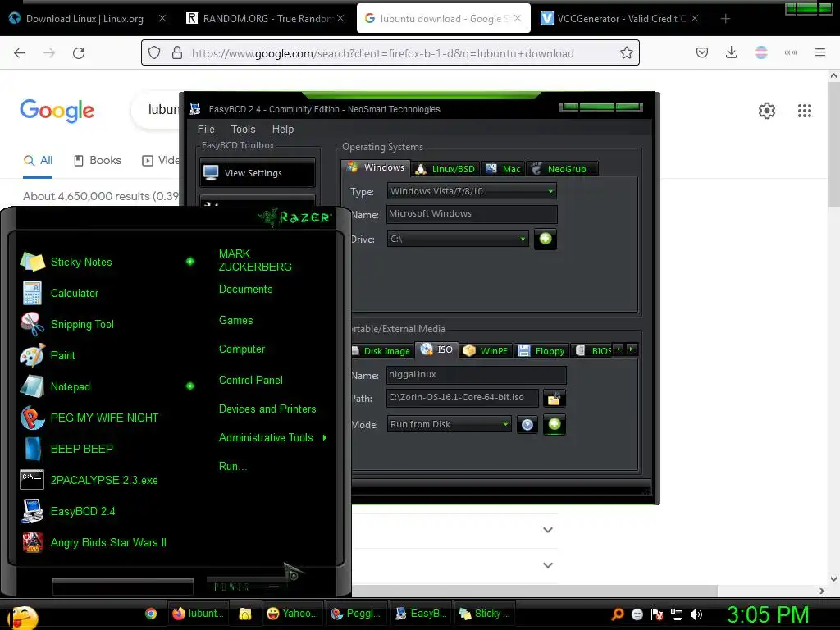Select the Windows operating system tab

pos(376,167)
